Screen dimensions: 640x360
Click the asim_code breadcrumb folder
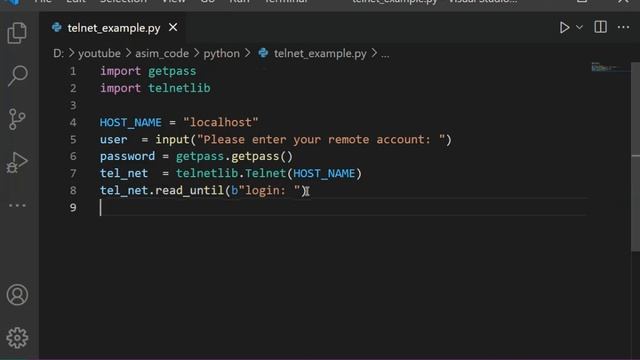click(x=162, y=53)
